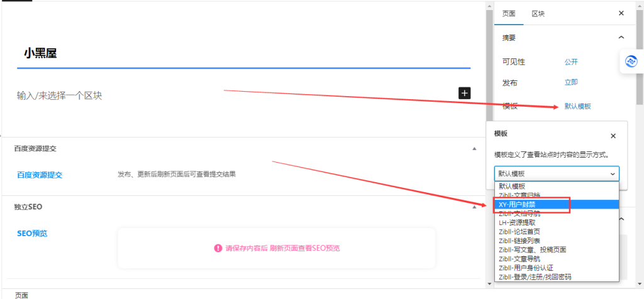Screen dimensions: 644x299
Task: Click the 独立SEO section heading
Action: (28, 207)
